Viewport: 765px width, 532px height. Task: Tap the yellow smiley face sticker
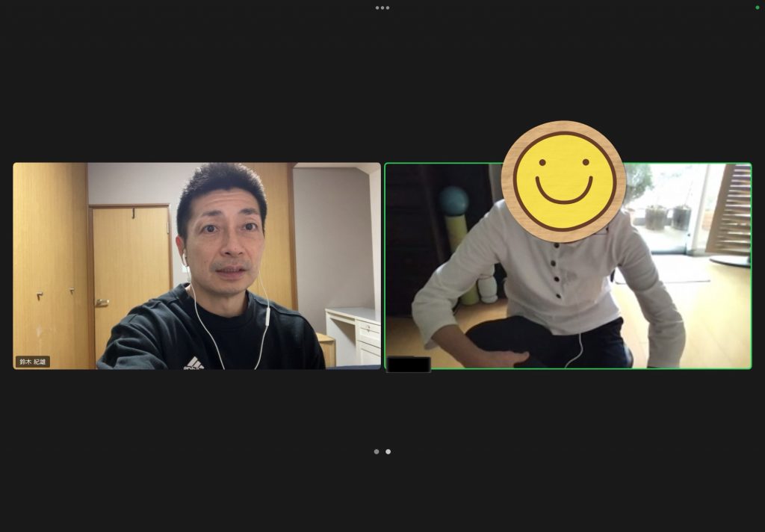[563, 182]
